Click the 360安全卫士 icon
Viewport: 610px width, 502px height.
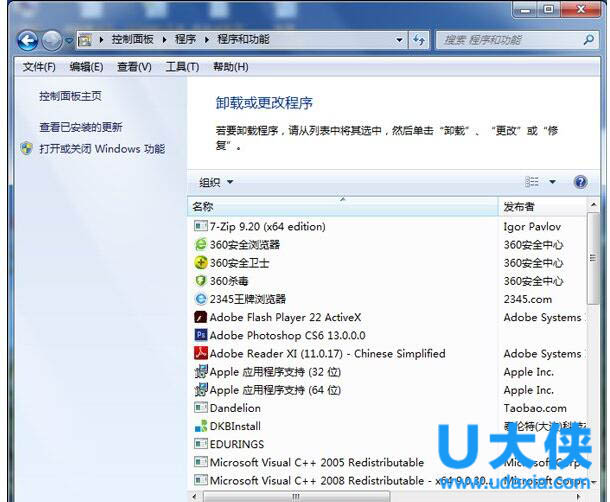200,263
